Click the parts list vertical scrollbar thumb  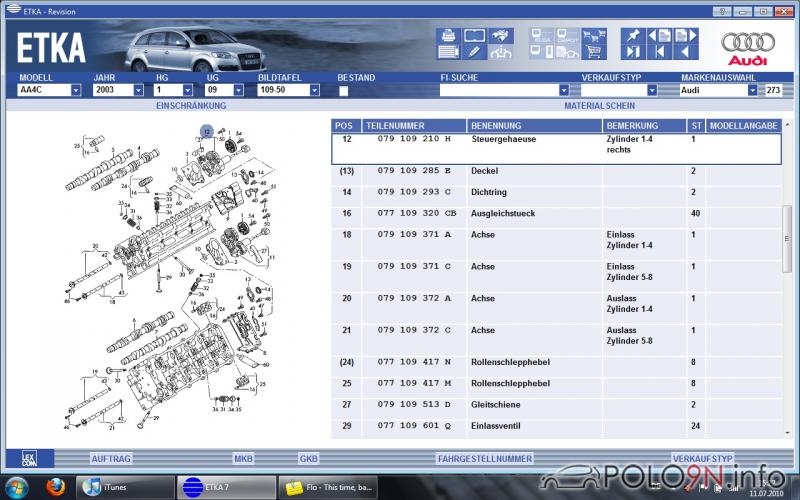(787, 238)
